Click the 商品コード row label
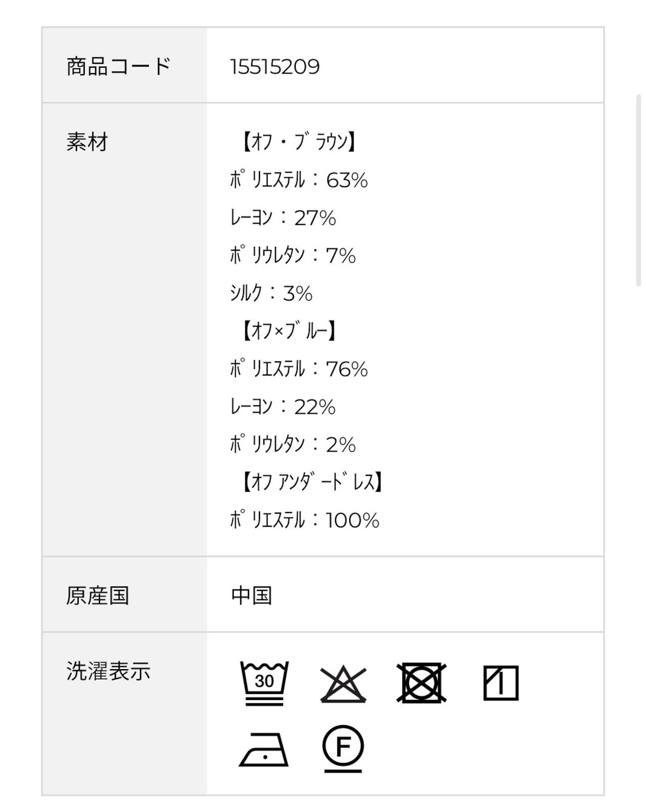Image resolution: width=646 pixels, height=812 pixels. click(x=119, y=67)
